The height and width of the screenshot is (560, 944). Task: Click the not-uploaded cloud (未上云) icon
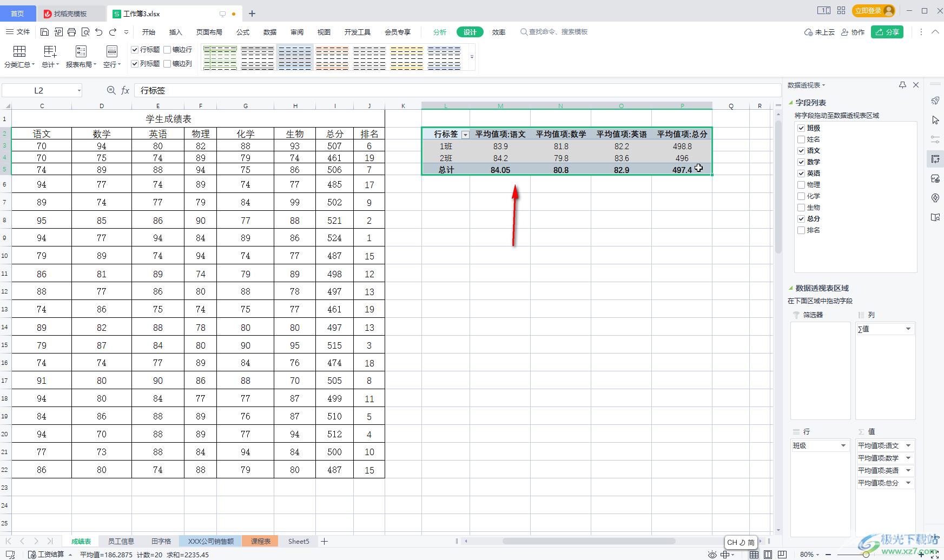coord(820,32)
